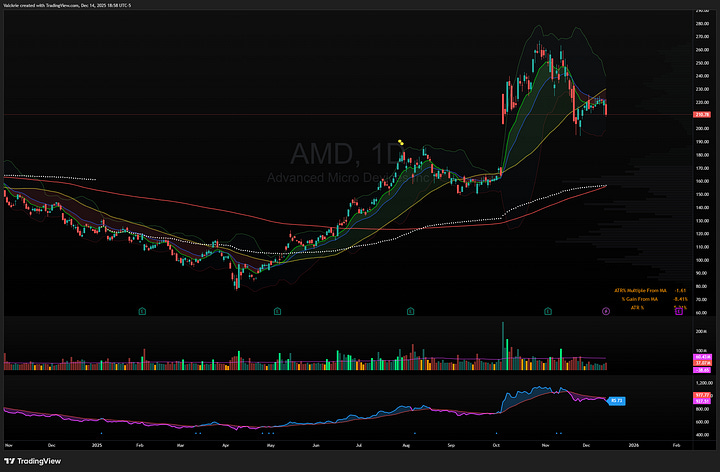Click the 'ATR %' stat label
This screenshot has width=720, height=472.
click(x=637, y=307)
